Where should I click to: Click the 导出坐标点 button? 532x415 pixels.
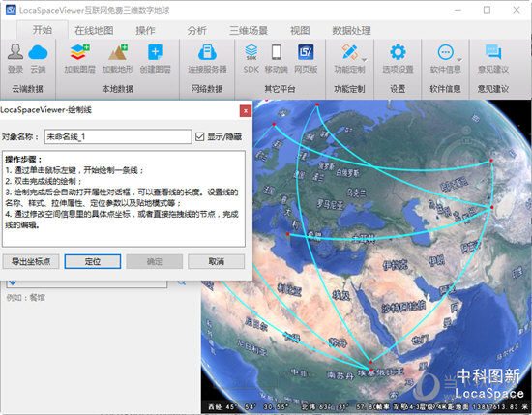pos(31,261)
